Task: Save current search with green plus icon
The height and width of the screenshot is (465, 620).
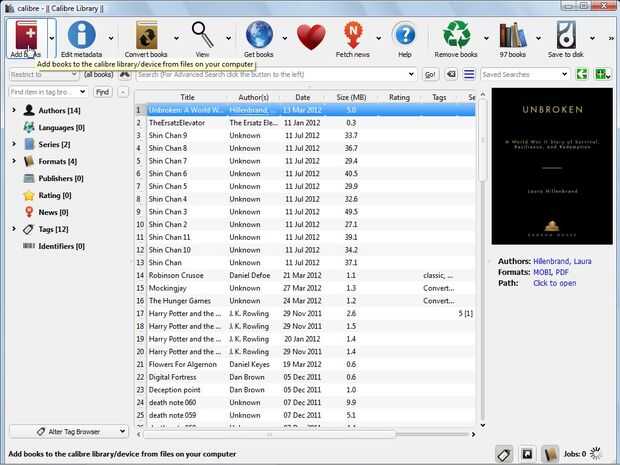Action: (602, 74)
